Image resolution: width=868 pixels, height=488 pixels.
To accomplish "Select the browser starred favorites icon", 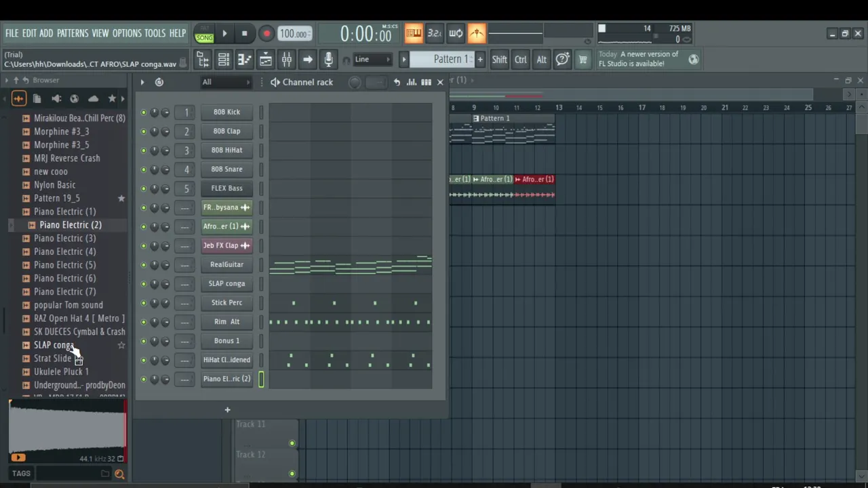I will 112,99.
